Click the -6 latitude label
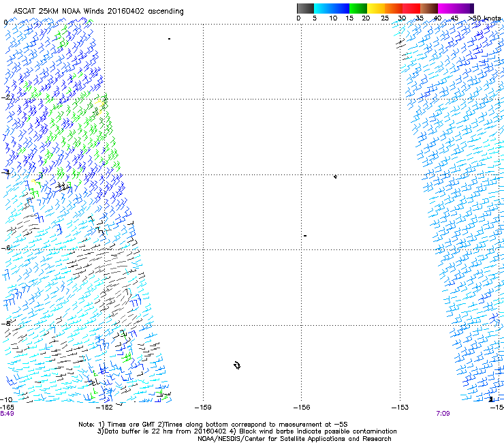Viewport: 504px width, 443px height. (6, 247)
